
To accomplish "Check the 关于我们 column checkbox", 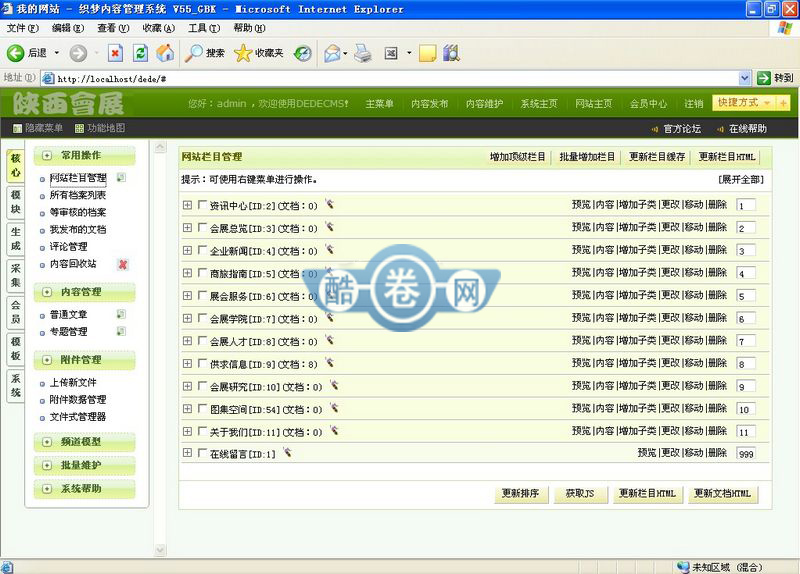I will point(202,431).
